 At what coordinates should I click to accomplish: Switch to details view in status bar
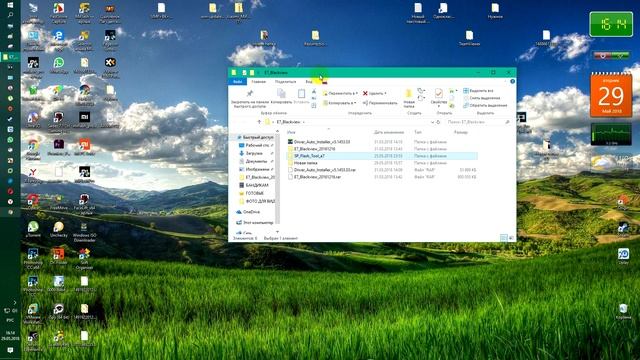[504, 238]
